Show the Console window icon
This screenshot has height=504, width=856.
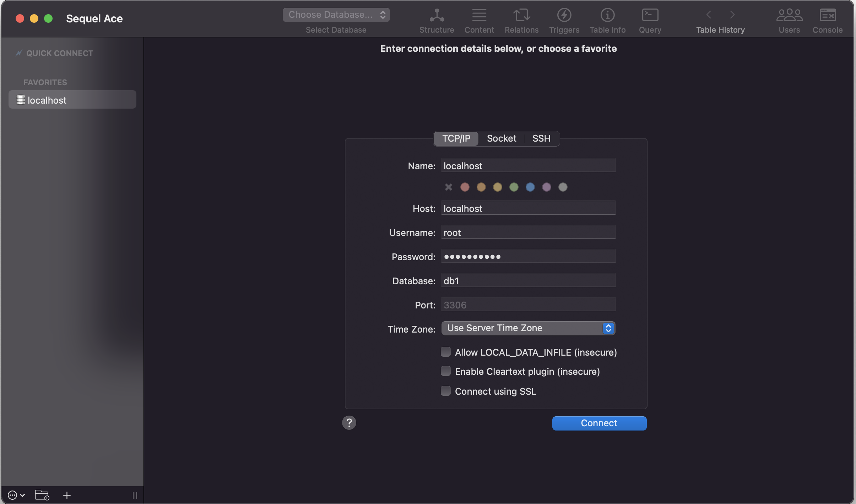click(x=828, y=15)
